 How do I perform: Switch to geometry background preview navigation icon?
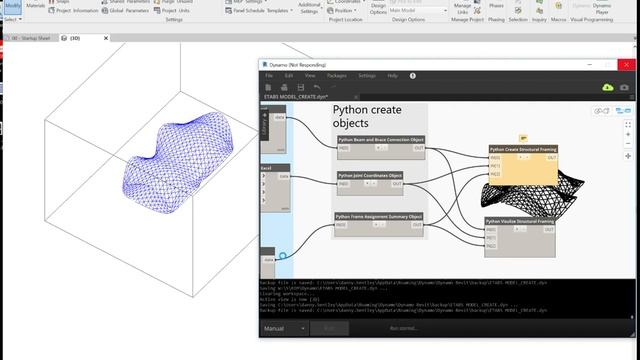tap(602, 111)
